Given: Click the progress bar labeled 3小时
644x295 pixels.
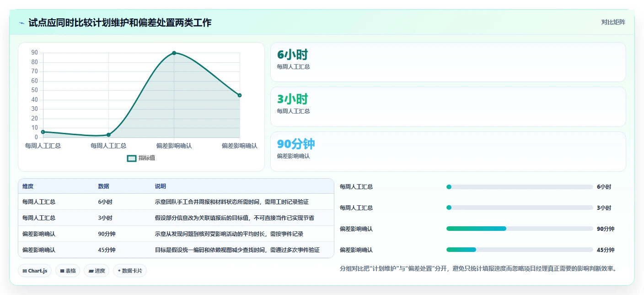Looking at the screenshot, I should coord(520,208).
